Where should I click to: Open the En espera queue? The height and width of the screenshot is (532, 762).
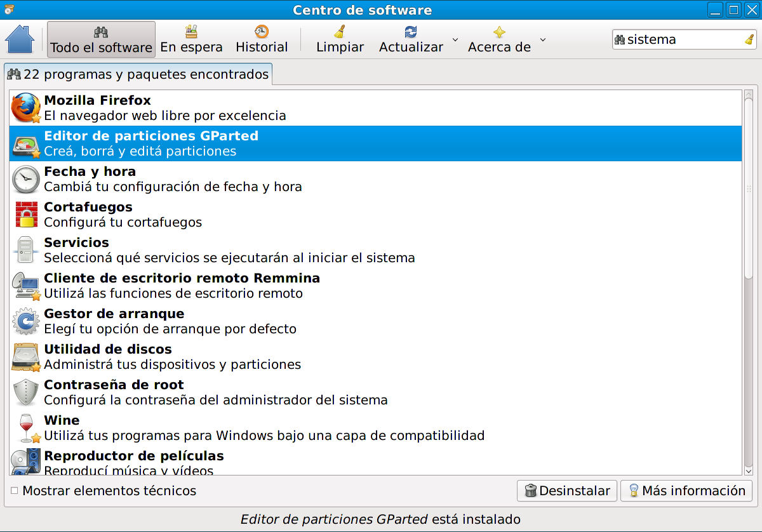point(191,39)
